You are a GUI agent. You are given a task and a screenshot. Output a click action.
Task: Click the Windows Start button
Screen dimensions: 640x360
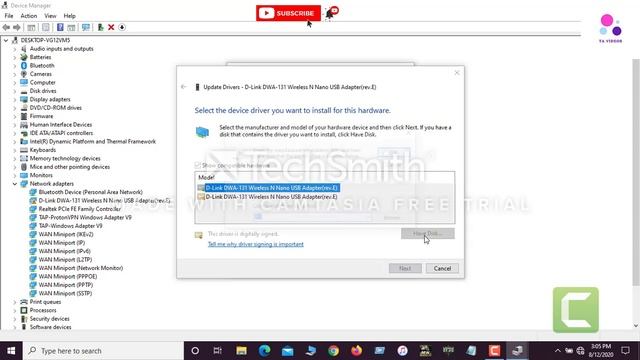coord(11,351)
